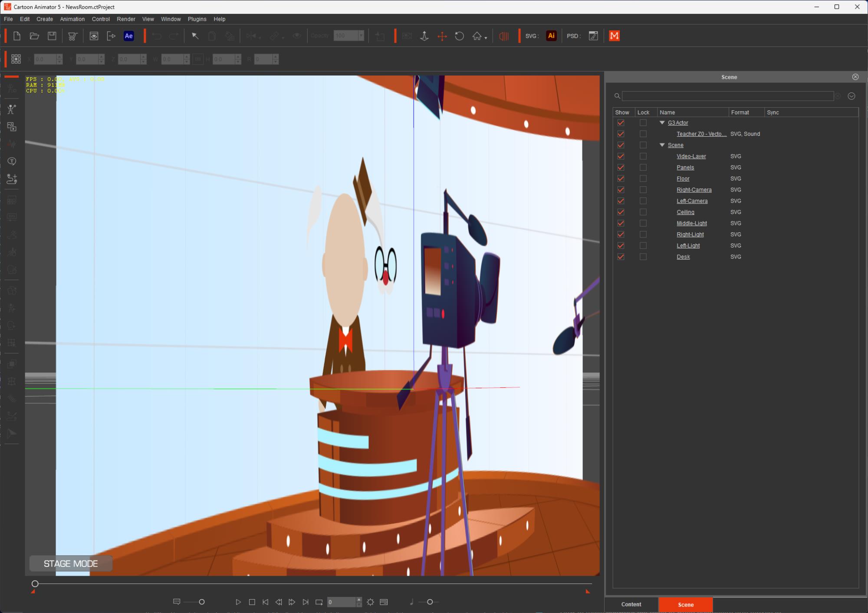The height and width of the screenshot is (613, 868).
Task: Click the add-prop icon in left sidebar
Action: coord(12,179)
